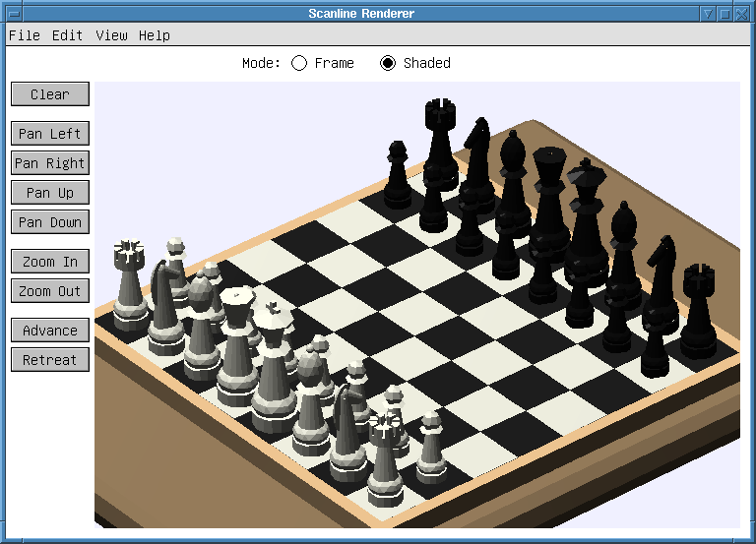Click the Pan Left button
756x544 pixels.
50,134
